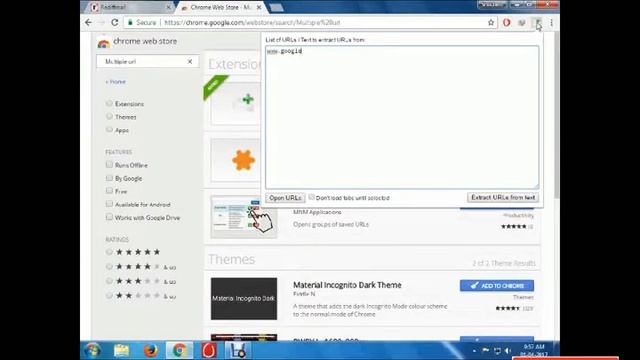Open the MRM Applications extension thumbnail
Image resolution: width=640 pixels, height=360 pixels.
pos(244,217)
